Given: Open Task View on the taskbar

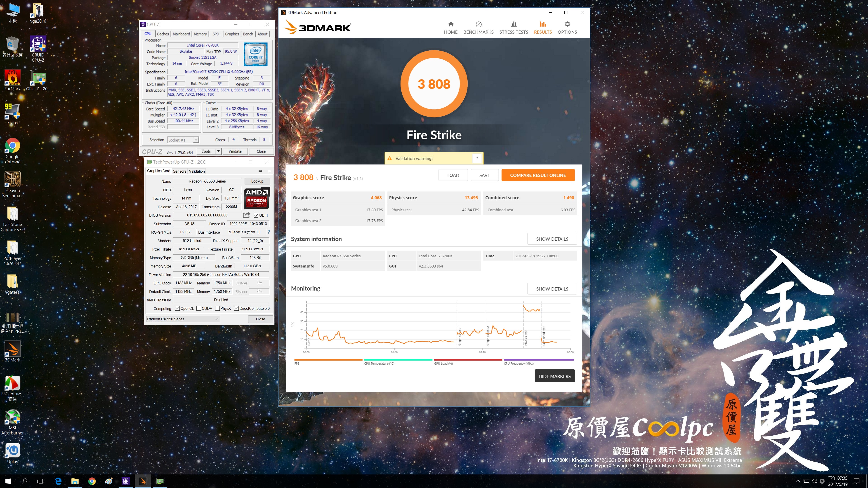Looking at the screenshot, I should pyautogui.click(x=40, y=481).
